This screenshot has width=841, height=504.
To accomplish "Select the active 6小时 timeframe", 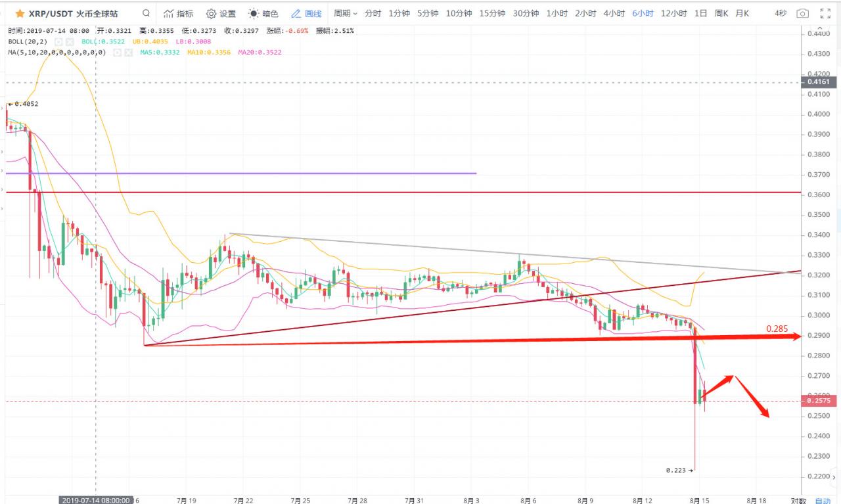I will 643,13.
